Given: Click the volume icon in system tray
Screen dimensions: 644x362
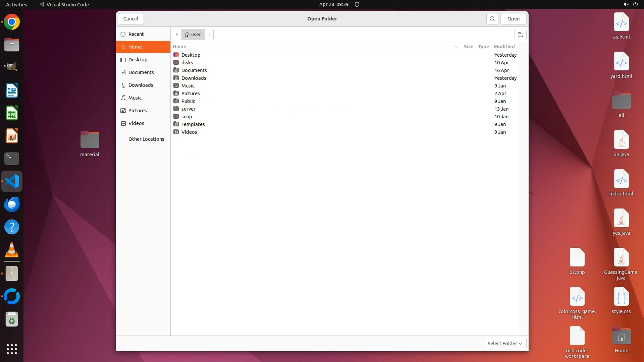Looking at the screenshot, I should point(626,4).
